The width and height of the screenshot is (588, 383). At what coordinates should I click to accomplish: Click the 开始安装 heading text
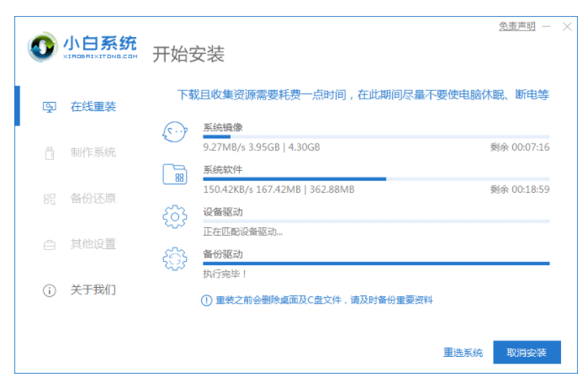pyautogui.click(x=188, y=55)
